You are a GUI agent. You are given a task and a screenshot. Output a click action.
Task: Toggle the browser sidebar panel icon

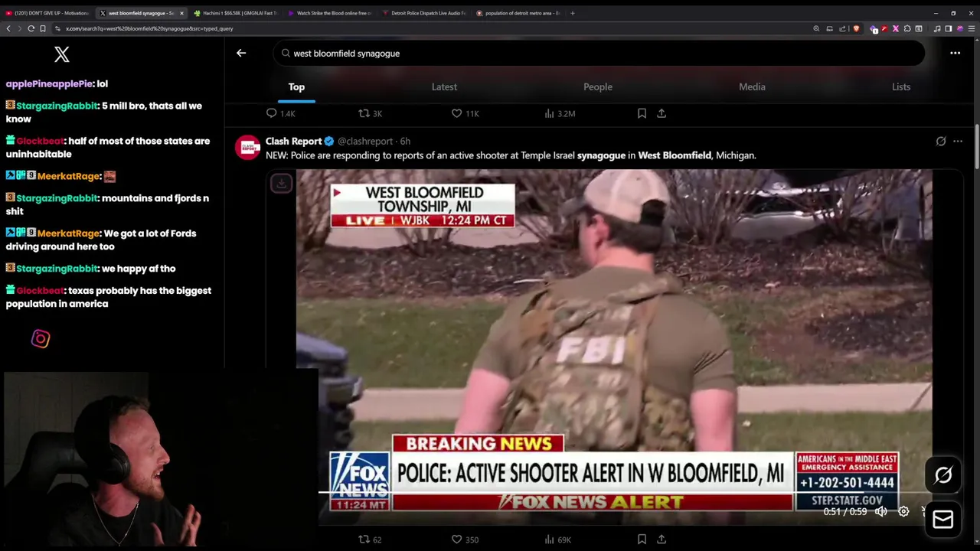[949, 28]
